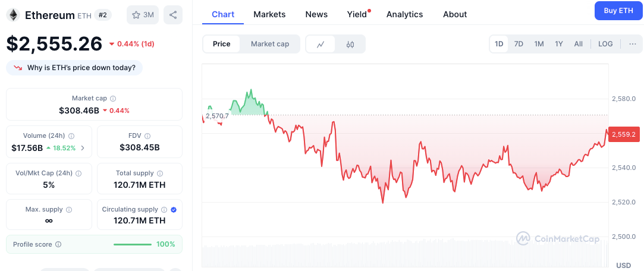
Task: Click the Market cap info icon
Action: [x=114, y=99]
